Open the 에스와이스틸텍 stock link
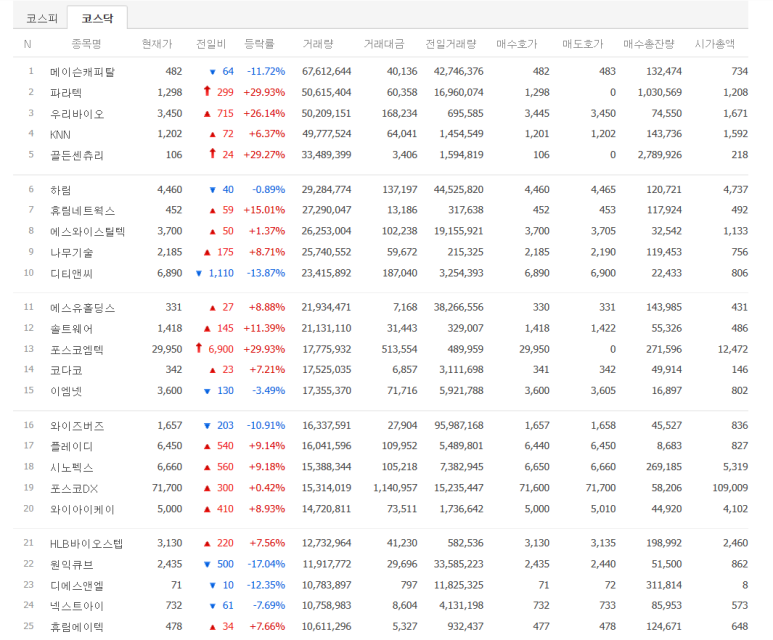773x640 pixels. pos(87,231)
